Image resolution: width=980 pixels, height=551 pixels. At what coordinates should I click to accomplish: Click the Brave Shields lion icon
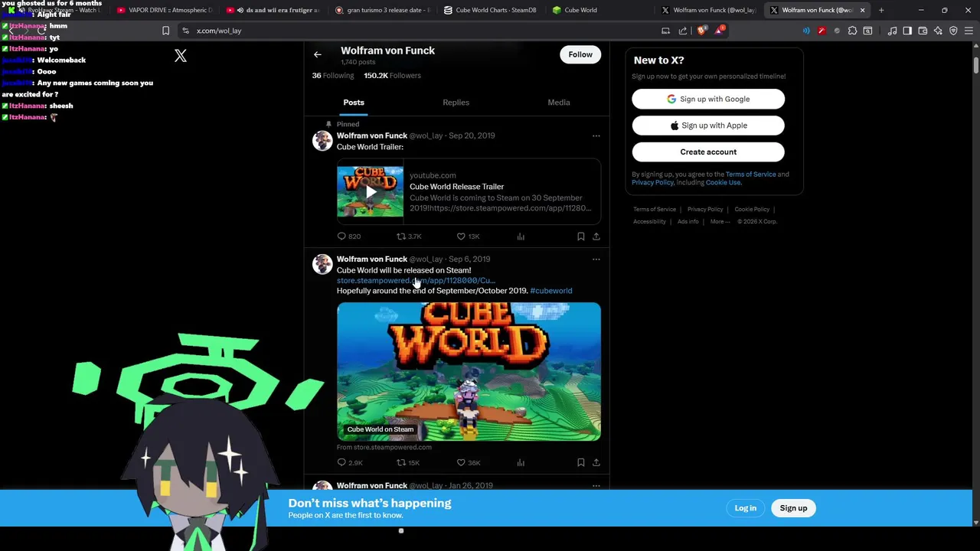point(701,31)
